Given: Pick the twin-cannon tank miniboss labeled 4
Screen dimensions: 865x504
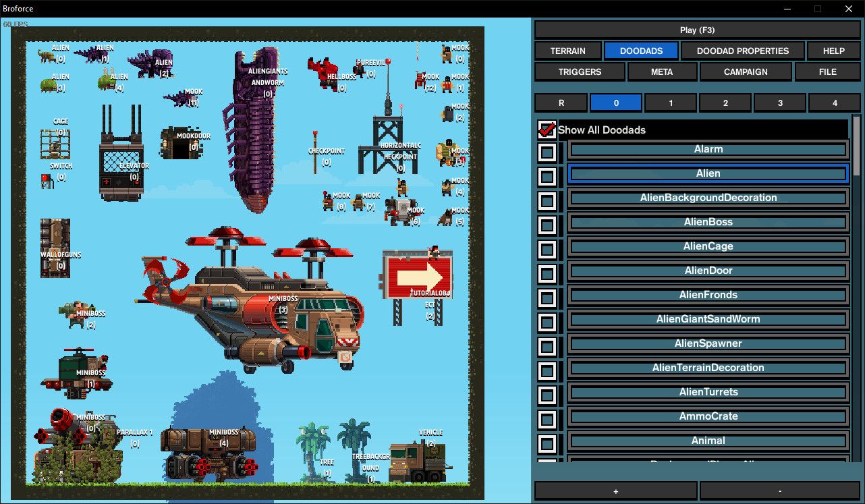Looking at the screenshot, I should 208,455.
